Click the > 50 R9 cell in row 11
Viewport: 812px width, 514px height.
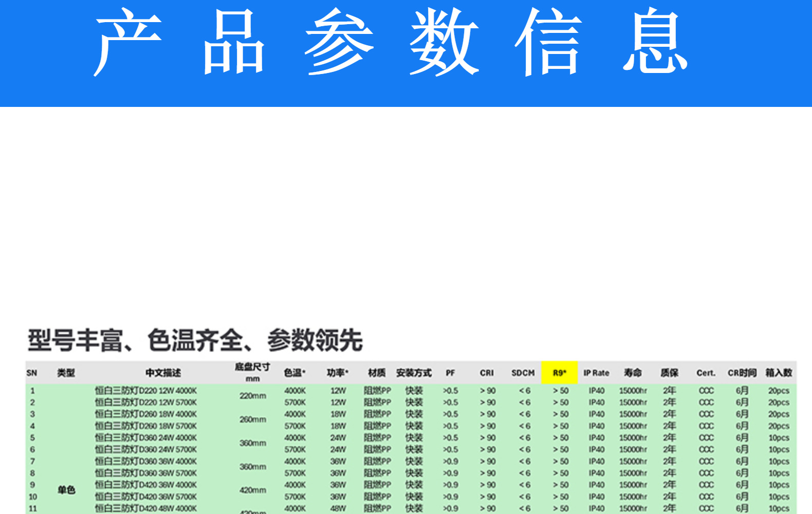tap(561, 509)
